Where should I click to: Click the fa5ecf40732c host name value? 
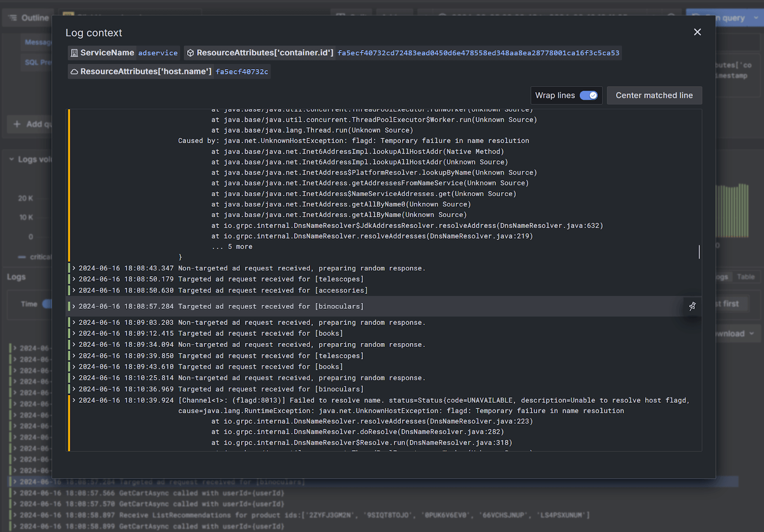242,72
